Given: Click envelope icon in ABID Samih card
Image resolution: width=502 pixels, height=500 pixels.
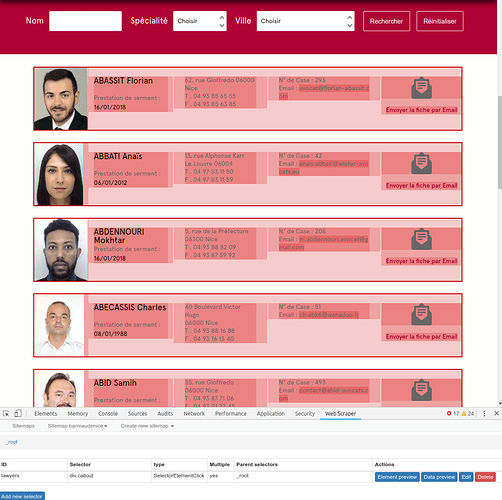Looking at the screenshot, I should (421, 390).
